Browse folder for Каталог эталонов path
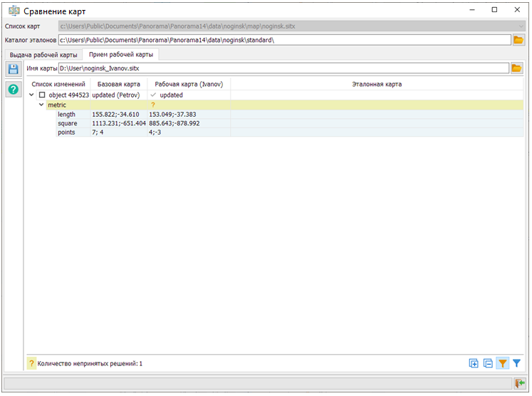This screenshot has width=532, height=396. [x=518, y=40]
